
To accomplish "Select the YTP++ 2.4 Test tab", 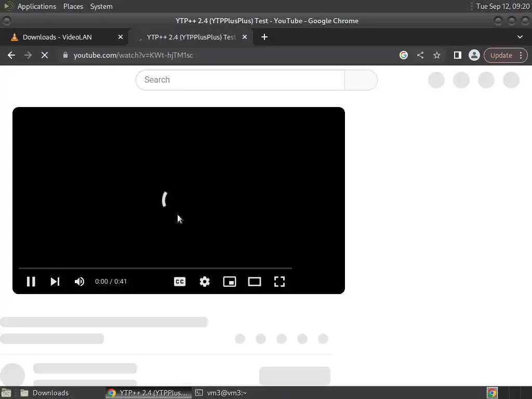I will [x=191, y=37].
